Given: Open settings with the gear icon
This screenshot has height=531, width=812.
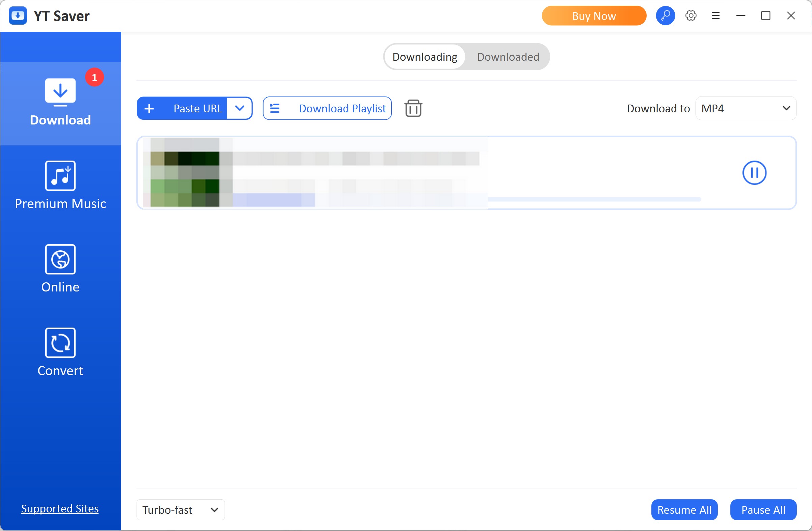Looking at the screenshot, I should pos(691,16).
